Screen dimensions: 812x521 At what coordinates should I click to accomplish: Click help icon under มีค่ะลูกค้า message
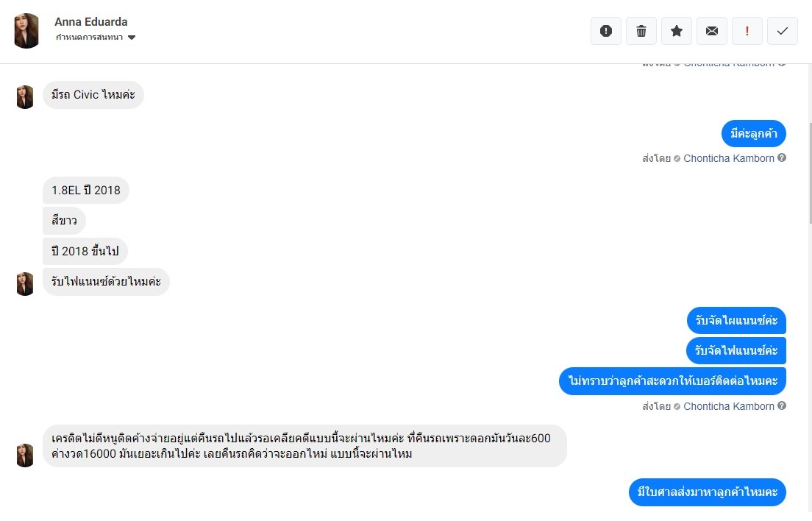click(782, 158)
